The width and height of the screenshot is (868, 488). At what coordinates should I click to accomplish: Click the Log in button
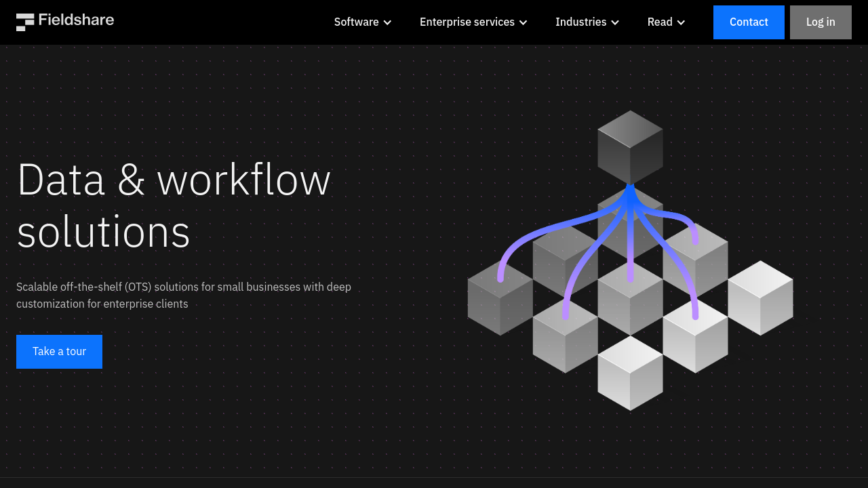pos(821,22)
